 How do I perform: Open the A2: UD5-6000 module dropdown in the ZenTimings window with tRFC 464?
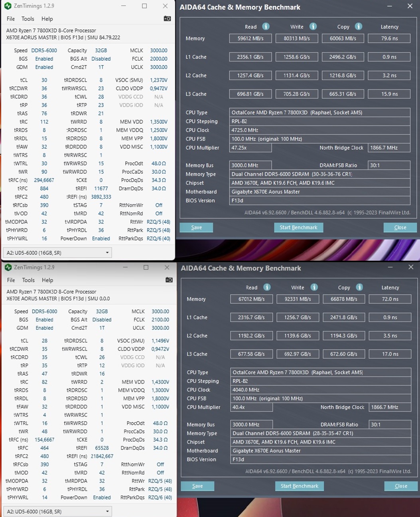pos(57,511)
